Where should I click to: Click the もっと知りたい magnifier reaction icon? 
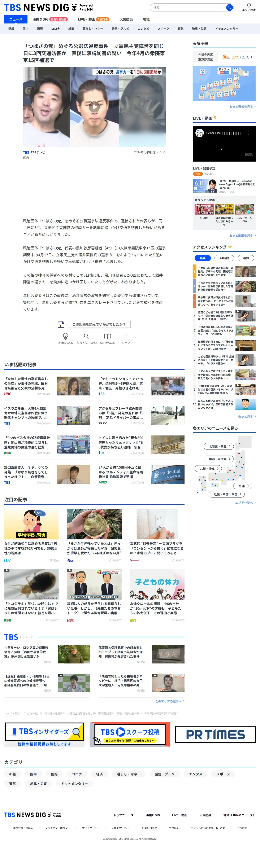pos(86,338)
